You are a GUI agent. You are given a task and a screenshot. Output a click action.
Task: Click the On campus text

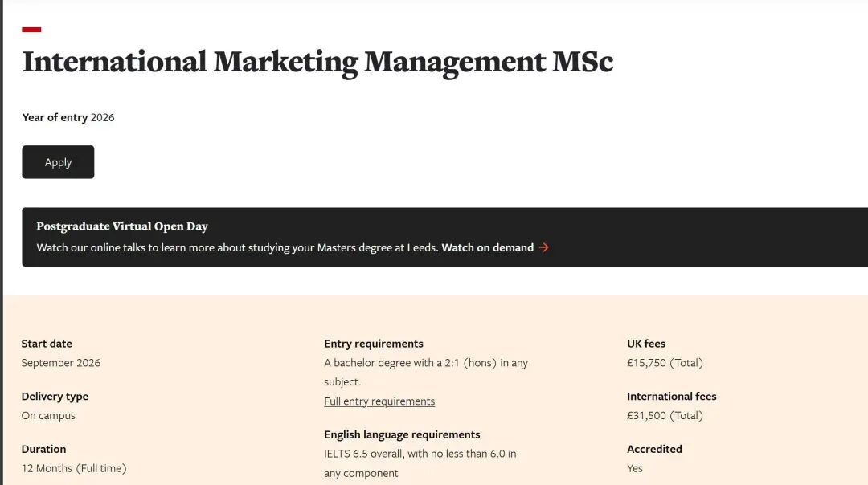tap(48, 416)
